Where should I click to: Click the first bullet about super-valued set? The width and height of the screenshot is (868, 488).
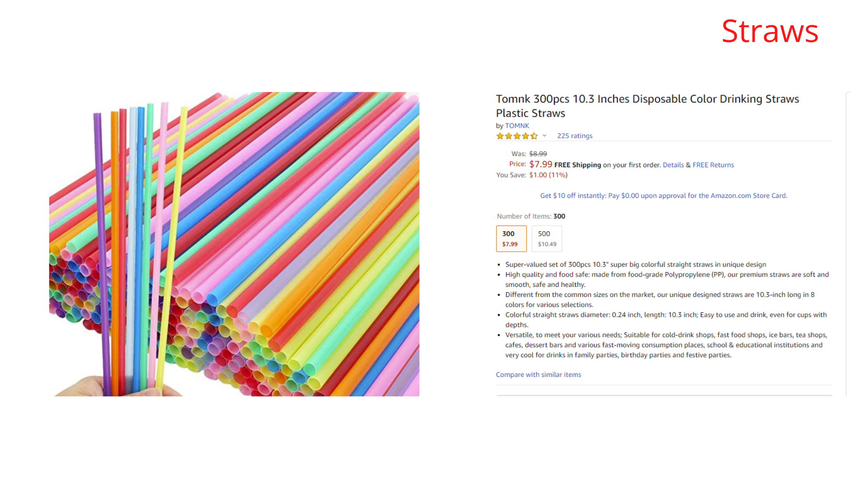point(636,264)
